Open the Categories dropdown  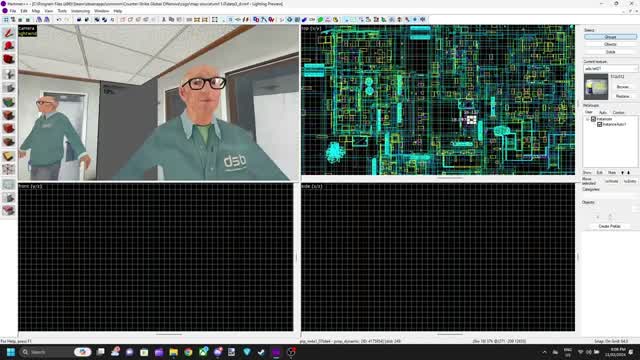tap(611, 196)
